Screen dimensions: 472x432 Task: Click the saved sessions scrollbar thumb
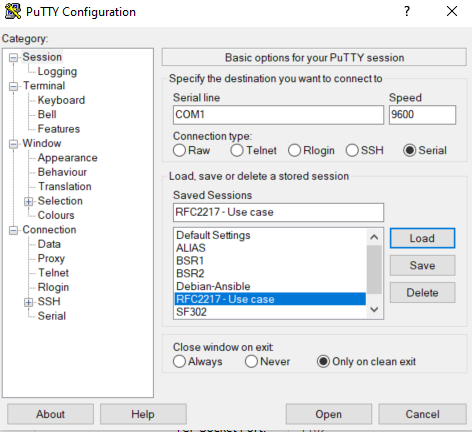click(374, 270)
